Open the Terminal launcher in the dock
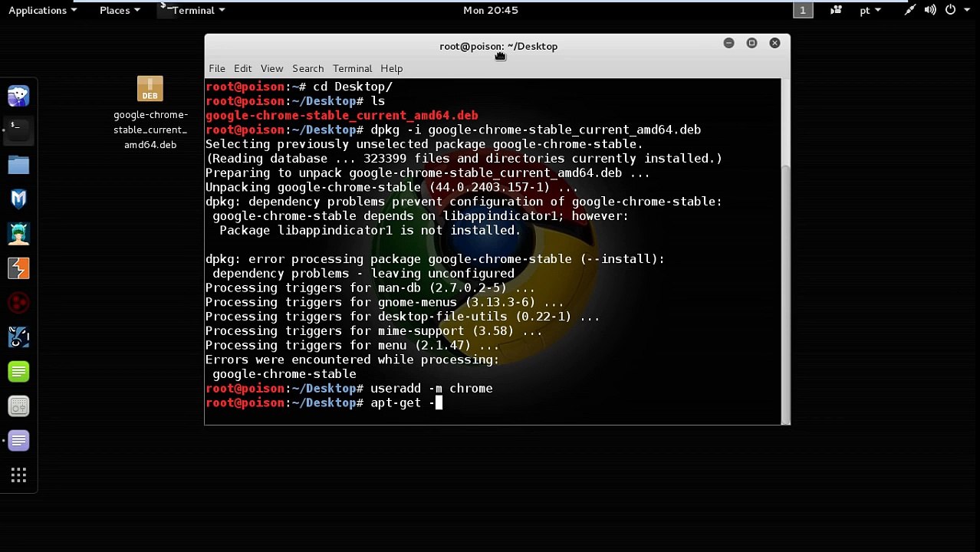 [18, 130]
